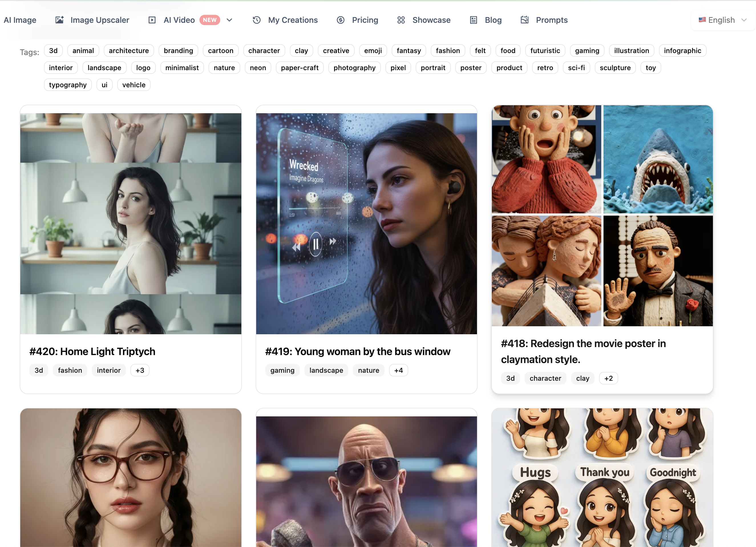Click the 'landscape' tag under post #419

point(326,370)
